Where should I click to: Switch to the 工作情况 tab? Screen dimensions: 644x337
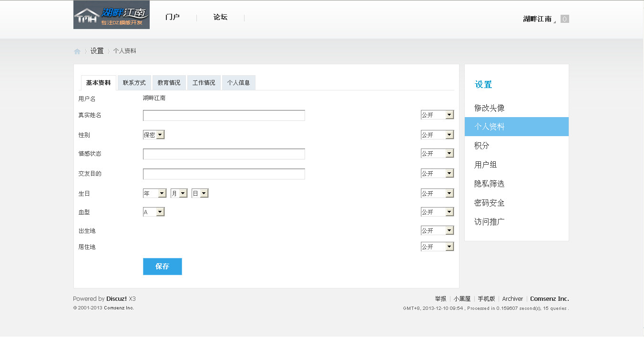coord(204,82)
